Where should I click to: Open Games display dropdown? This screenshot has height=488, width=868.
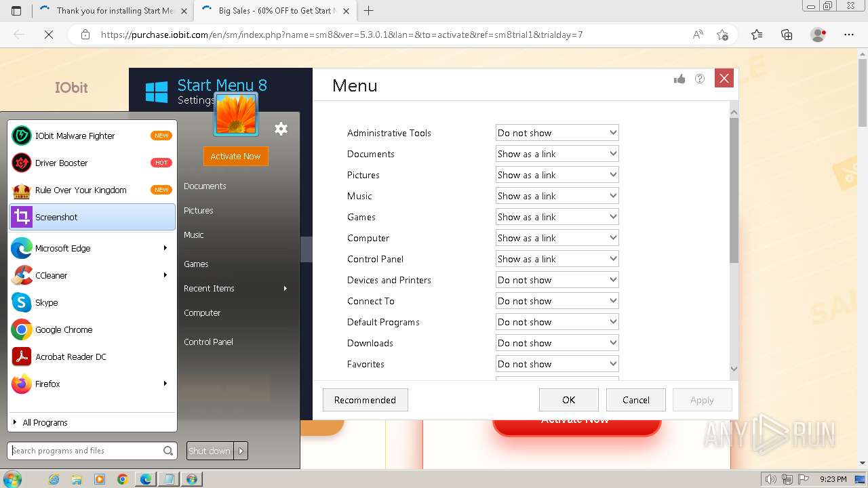point(557,217)
